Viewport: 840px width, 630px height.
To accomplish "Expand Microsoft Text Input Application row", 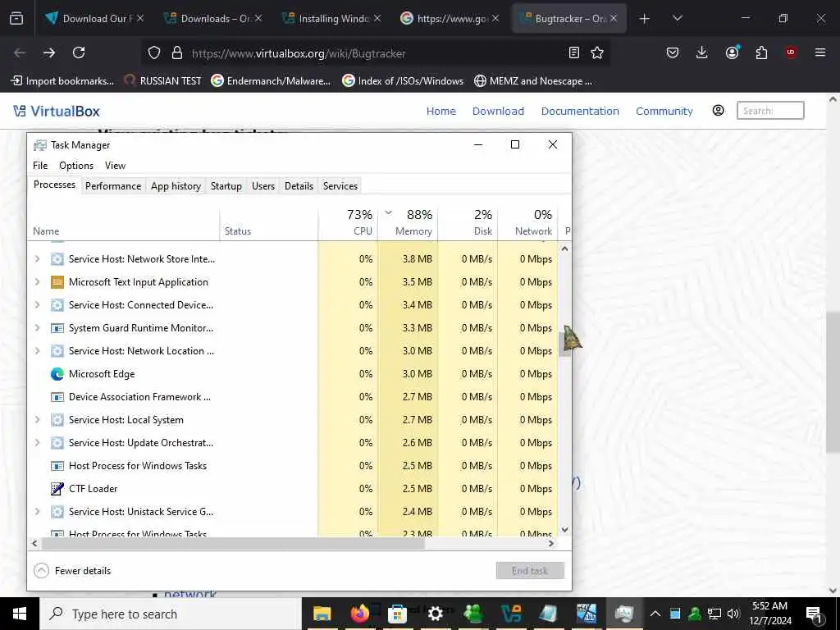I will pos(37,282).
